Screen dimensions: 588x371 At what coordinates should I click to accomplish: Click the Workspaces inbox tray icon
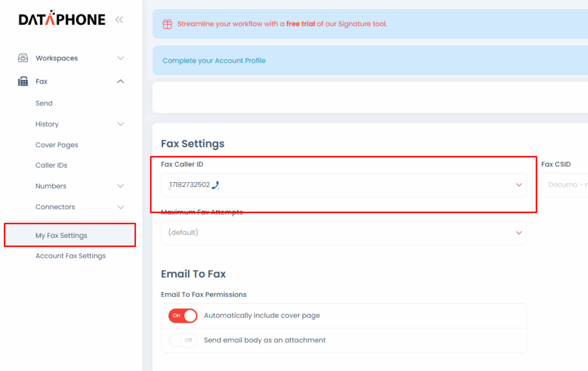pyautogui.click(x=23, y=58)
